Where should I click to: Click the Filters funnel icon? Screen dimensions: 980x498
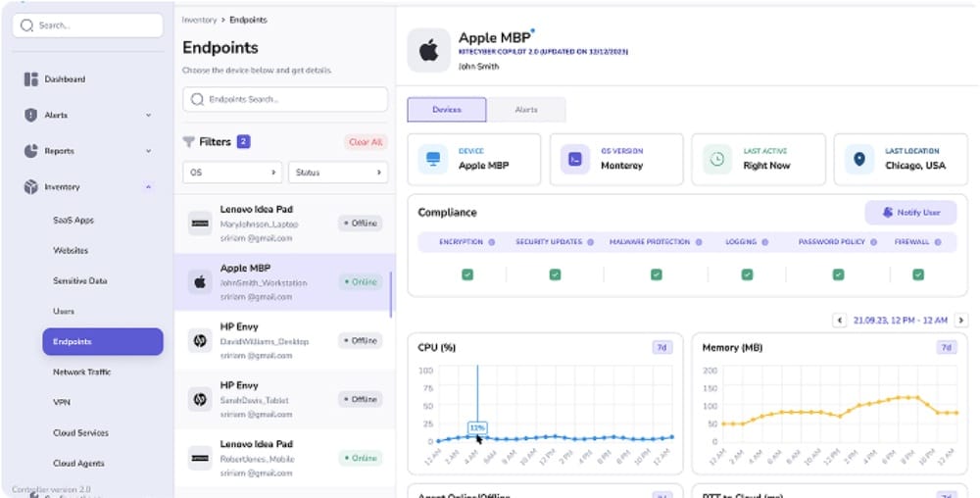coord(188,142)
